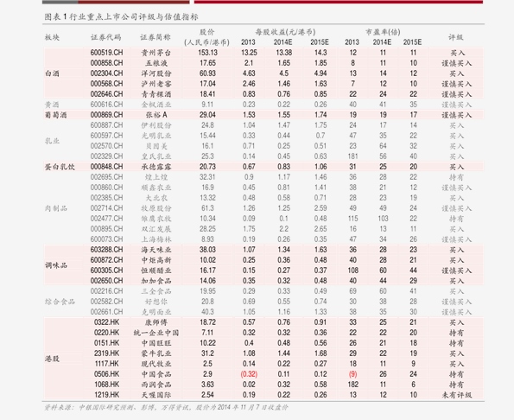The image size is (514, 420).
Task: Click the 港股 sector label
Action: [x=52, y=359]
